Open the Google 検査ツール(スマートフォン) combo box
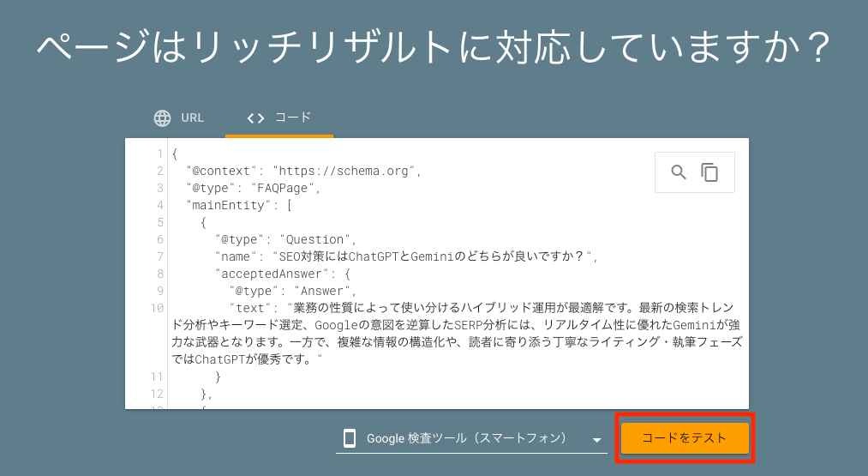This screenshot has width=868, height=476. tap(471, 438)
